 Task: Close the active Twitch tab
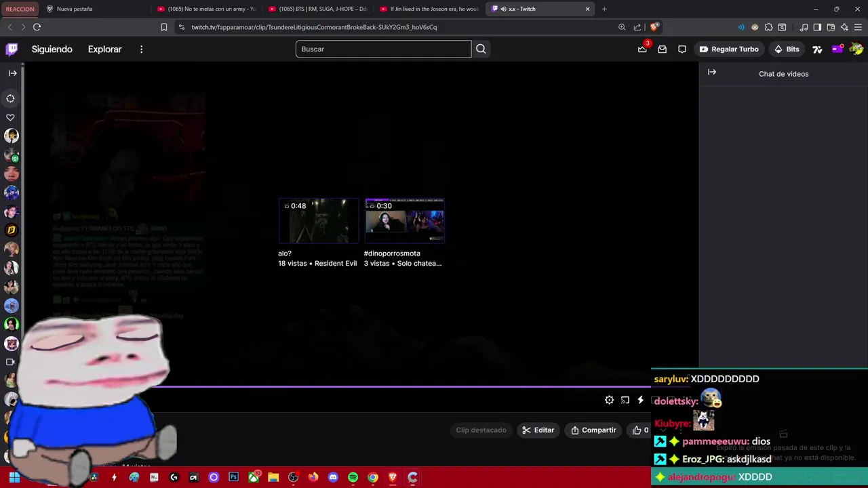587,9
